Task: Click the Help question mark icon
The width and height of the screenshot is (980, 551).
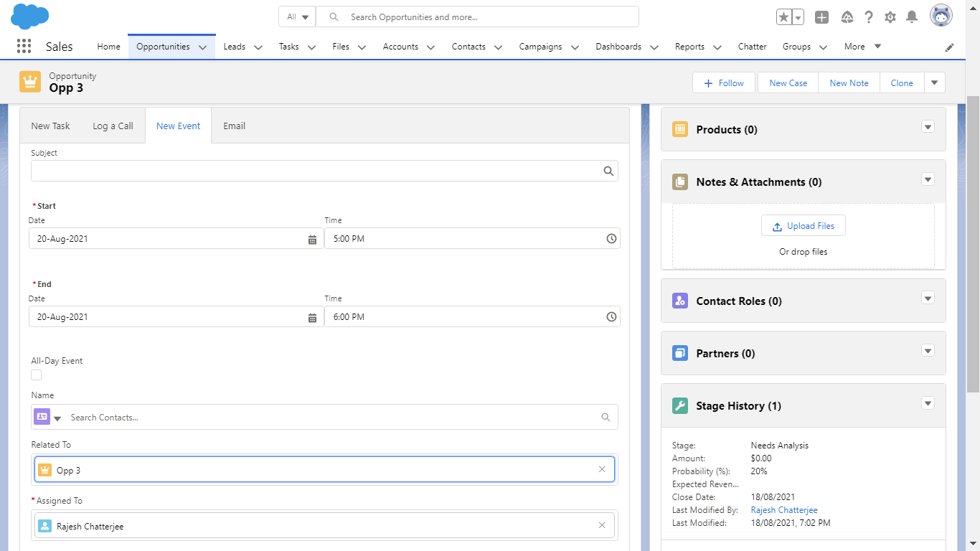Action: (869, 17)
